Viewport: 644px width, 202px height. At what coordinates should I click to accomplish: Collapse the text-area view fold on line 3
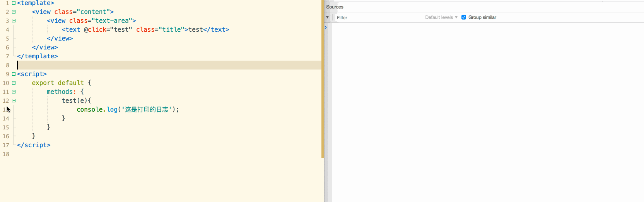tap(14, 21)
